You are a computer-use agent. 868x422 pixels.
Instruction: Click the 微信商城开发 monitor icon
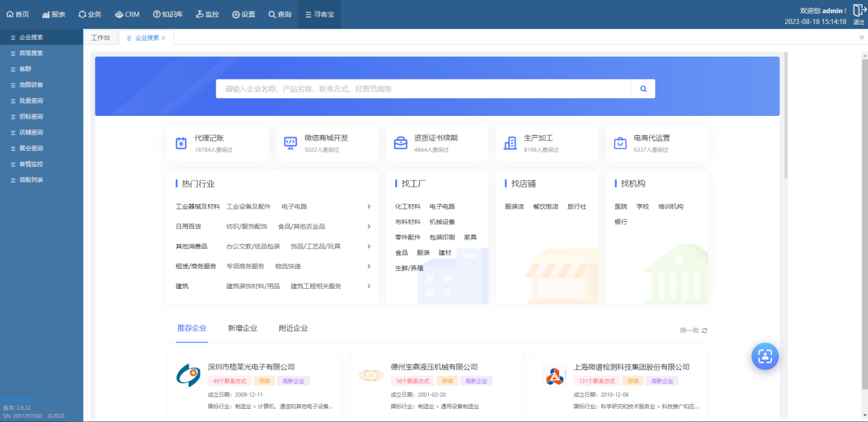pyautogui.click(x=290, y=143)
